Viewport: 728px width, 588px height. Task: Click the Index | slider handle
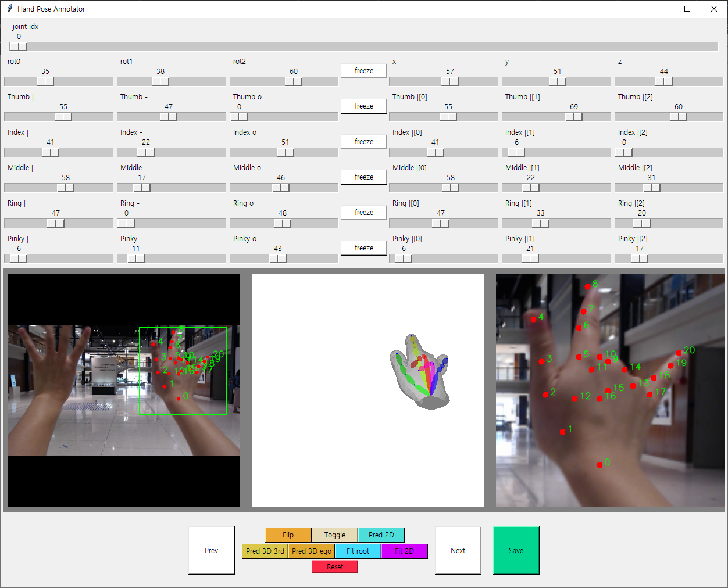[51, 152]
